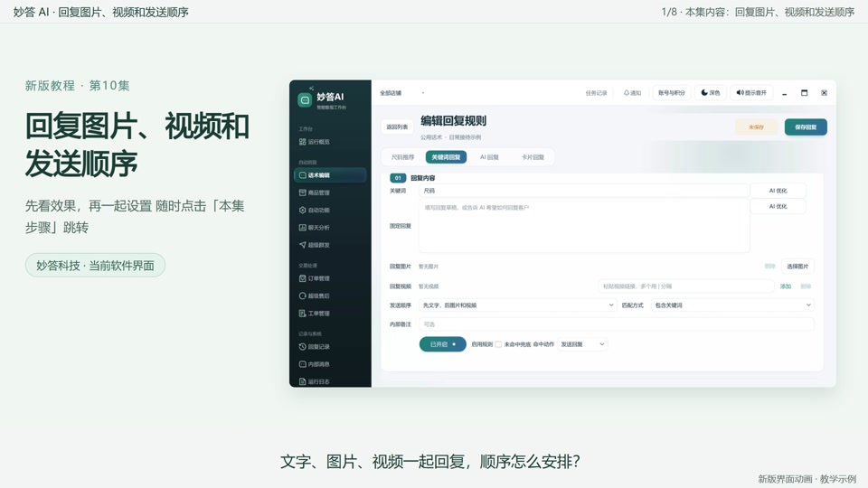Viewport: 868px width, 488px height.
Task: Minimize the 妙答AI window
Action: point(785,93)
